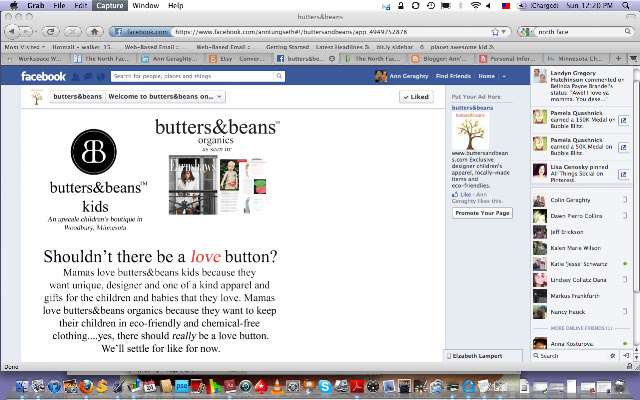This screenshot has width=640, height=400.
Task: Go back with the browser Back arrow
Action: pyautogui.click(x=12, y=31)
